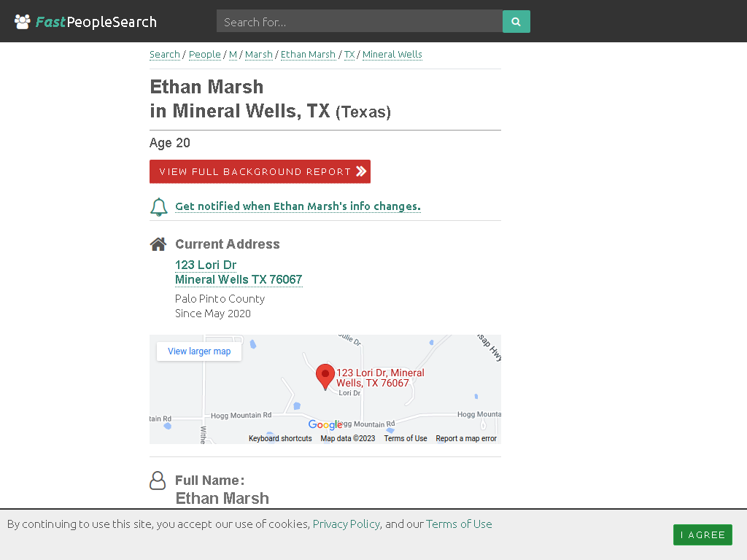Viewport: 747px width, 560px height.
Task: Click Keyboard shortcuts on the map
Action: (x=280, y=438)
